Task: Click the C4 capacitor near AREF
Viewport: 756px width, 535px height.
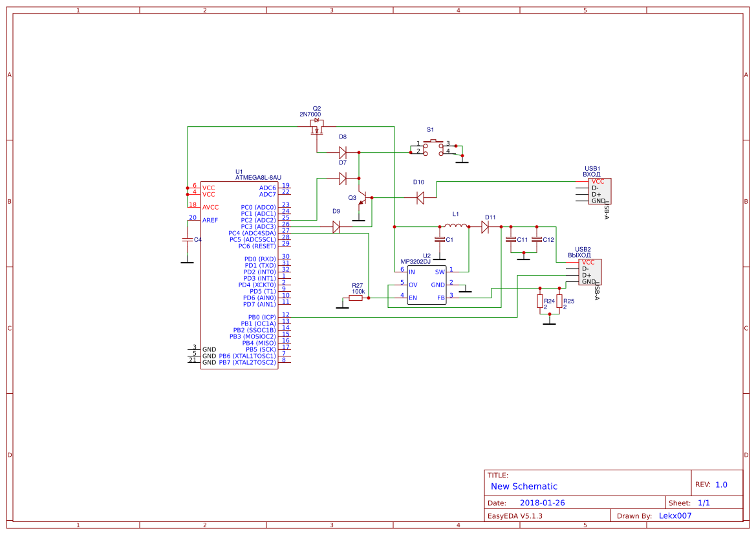Action: [187, 239]
